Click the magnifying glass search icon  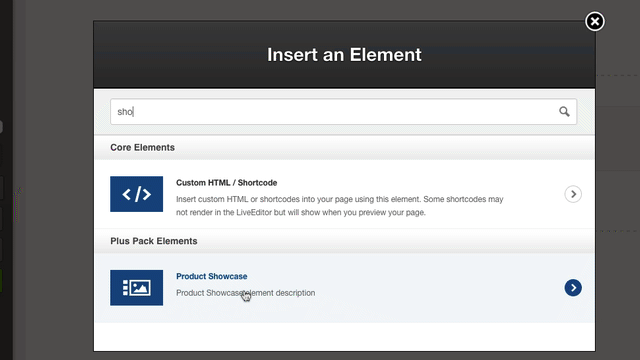click(x=564, y=111)
